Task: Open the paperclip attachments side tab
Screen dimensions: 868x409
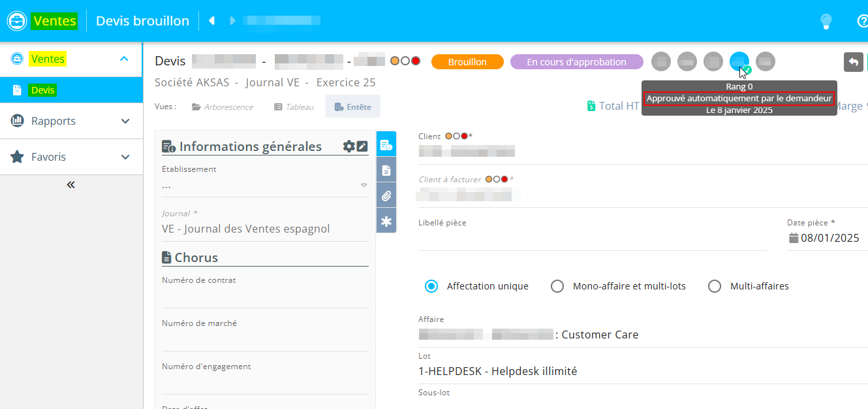Action: [x=386, y=195]
